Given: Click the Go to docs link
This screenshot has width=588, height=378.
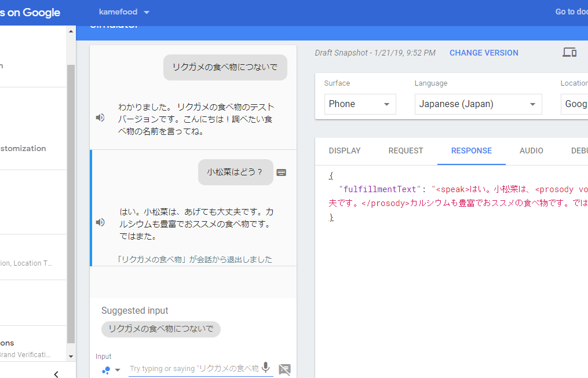Looking at the screenshot, I should (x=572, y=12).
